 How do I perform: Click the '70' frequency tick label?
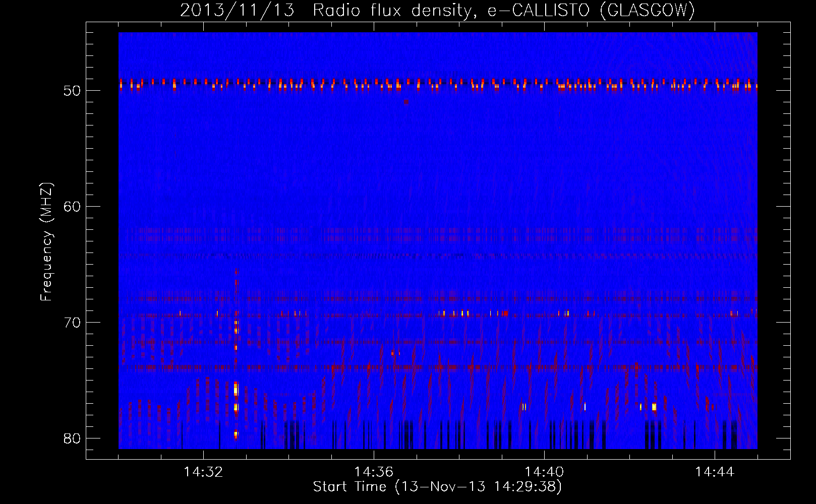pyautogui.click(x=72, y=323)
